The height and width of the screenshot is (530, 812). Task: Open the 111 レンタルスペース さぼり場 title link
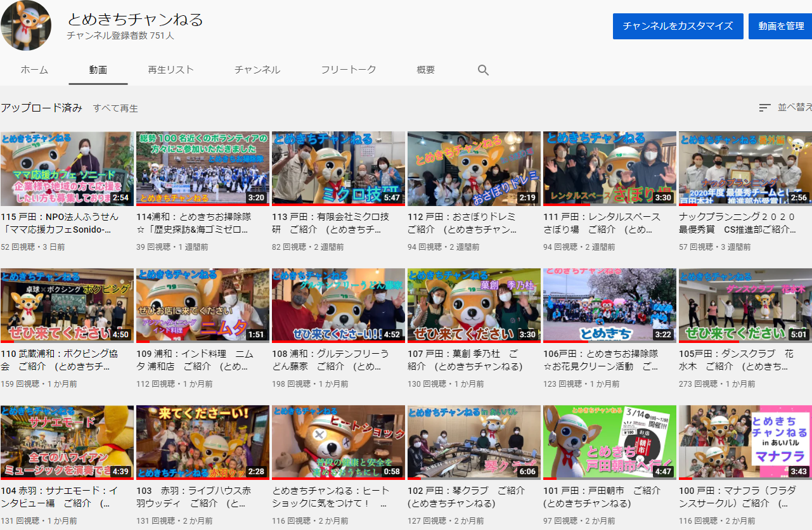(601, 223)
